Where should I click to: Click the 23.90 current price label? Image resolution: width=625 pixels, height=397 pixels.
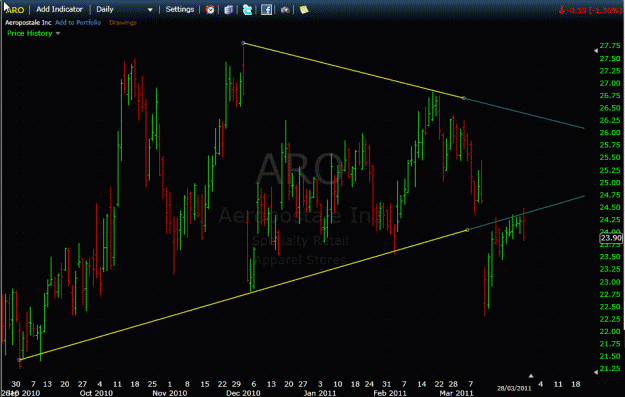coord(611,238)
